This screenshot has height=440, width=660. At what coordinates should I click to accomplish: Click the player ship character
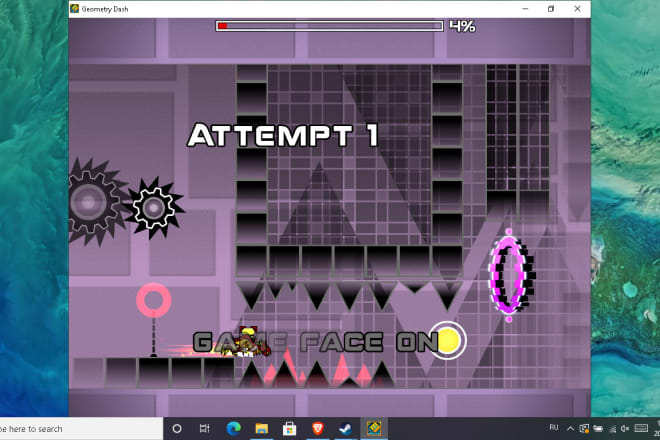(246, 343)
